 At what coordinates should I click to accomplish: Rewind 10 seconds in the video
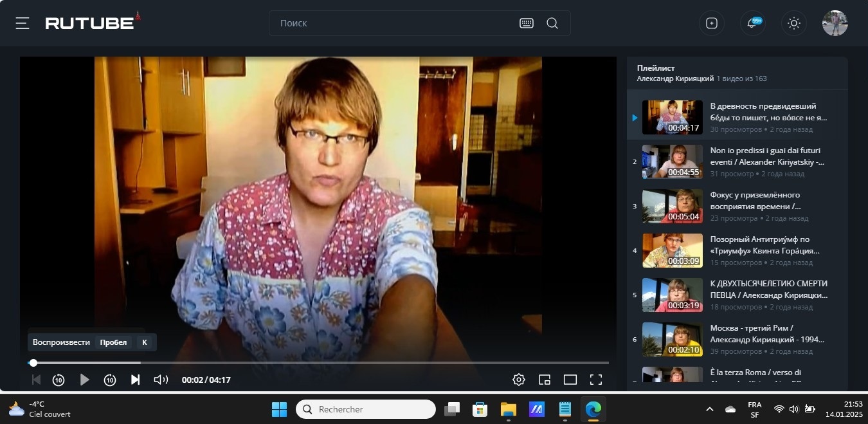coord(59,380)
